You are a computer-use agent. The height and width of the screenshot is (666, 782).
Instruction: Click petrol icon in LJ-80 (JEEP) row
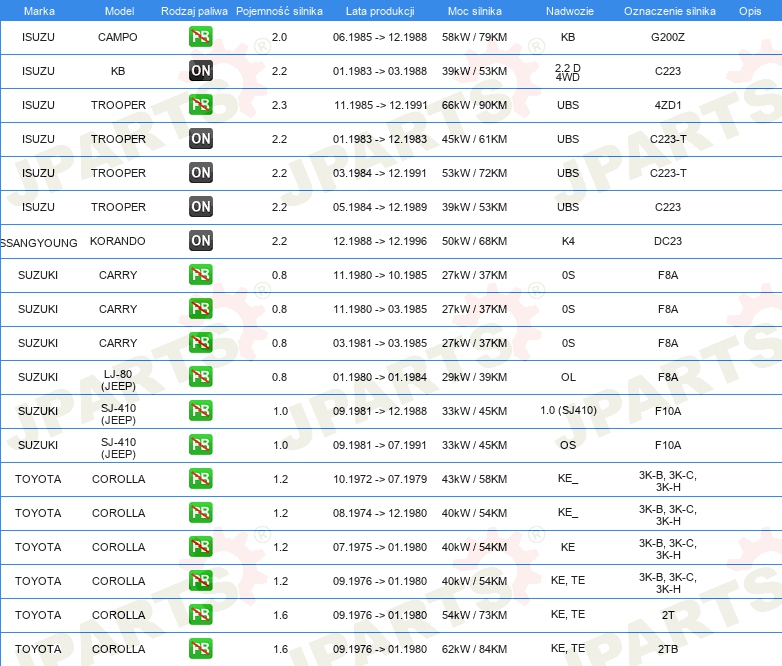coord(200,377)
